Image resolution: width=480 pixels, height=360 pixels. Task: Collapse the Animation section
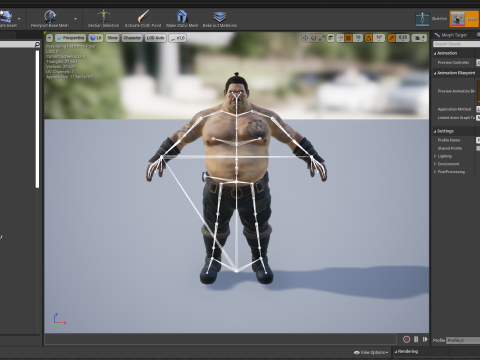point(435,53)
